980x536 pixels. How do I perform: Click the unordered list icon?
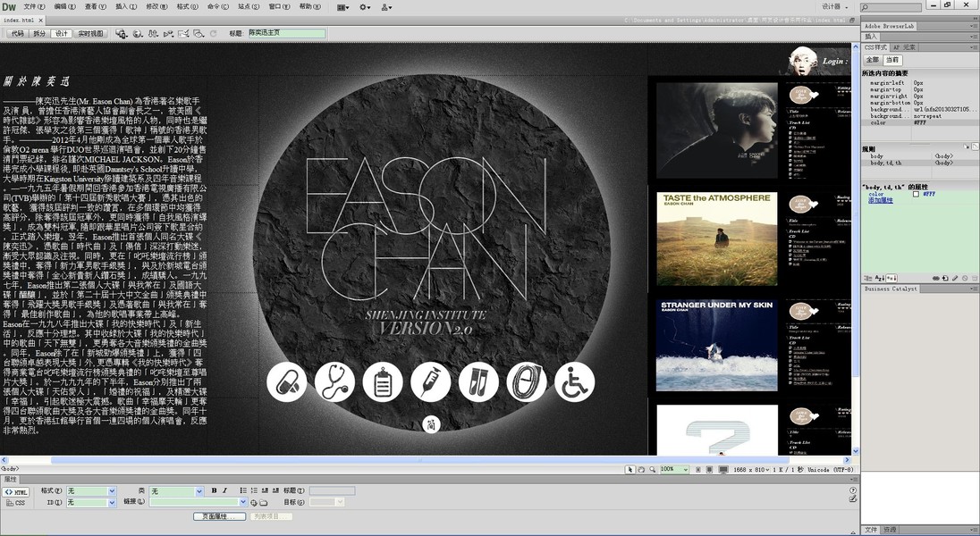pos(244,491)
